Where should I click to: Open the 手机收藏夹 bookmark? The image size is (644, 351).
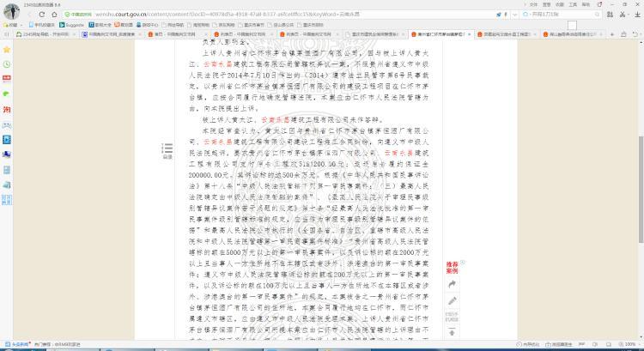click(41, 25)
